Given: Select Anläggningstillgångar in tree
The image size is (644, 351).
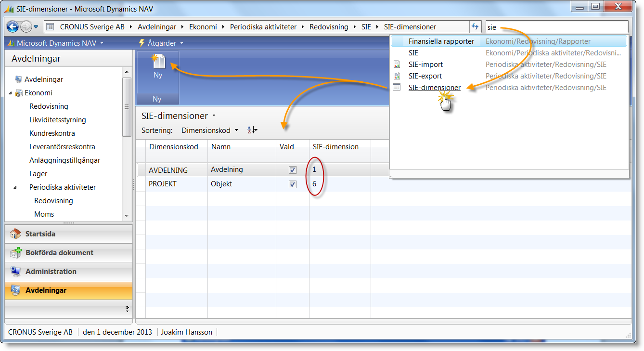Looking at the screenshot, I should click(x=64, y=160).
